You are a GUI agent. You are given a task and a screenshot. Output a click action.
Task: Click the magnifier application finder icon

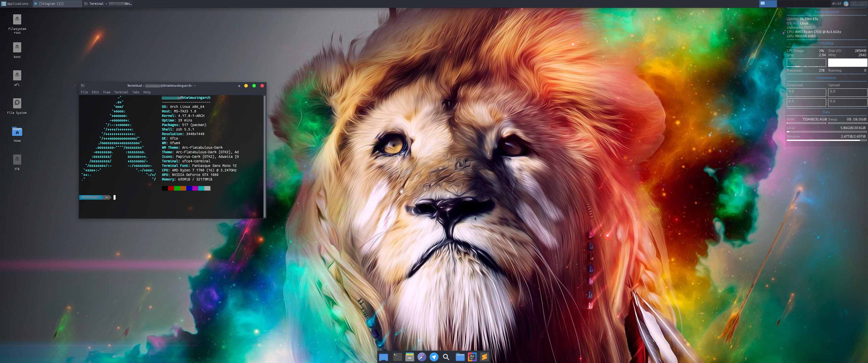point(446,357)
